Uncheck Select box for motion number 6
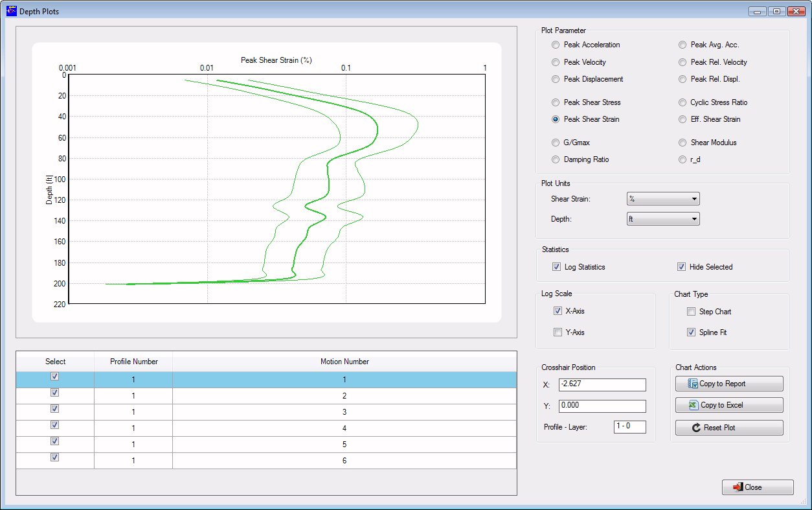This screenshot has width=812, height=510. (x=55, y=458)
